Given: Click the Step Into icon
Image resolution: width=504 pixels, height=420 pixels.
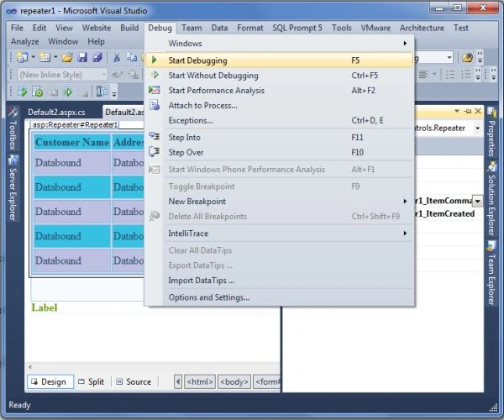Looking at the screenshot, I should (x=154, y=136).
